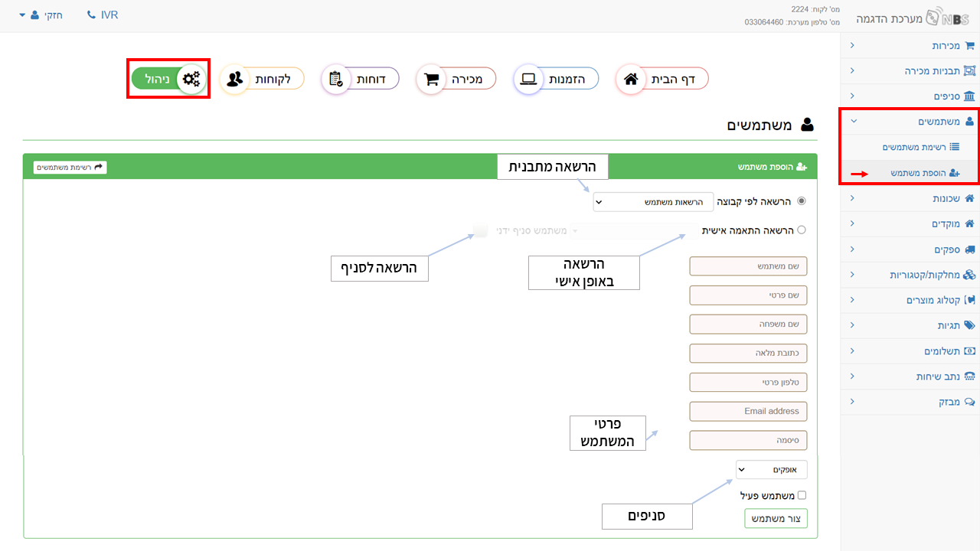Click the IVR phone icon in header
This screenshot has height=551, width=980.
pos(92,15)
